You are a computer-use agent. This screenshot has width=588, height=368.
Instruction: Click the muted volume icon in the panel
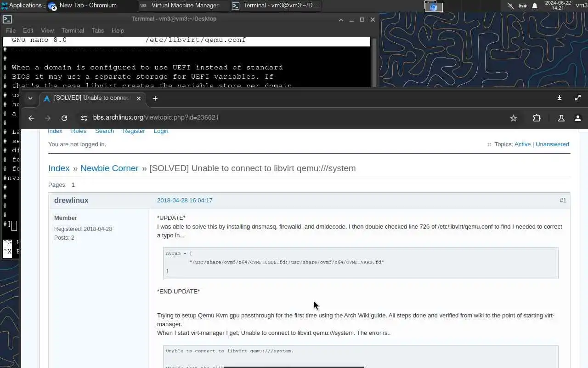point(510,6)
